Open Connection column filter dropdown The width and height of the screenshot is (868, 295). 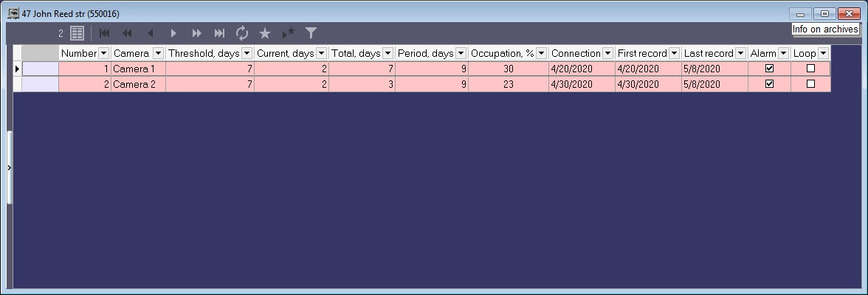click(607, 53)
